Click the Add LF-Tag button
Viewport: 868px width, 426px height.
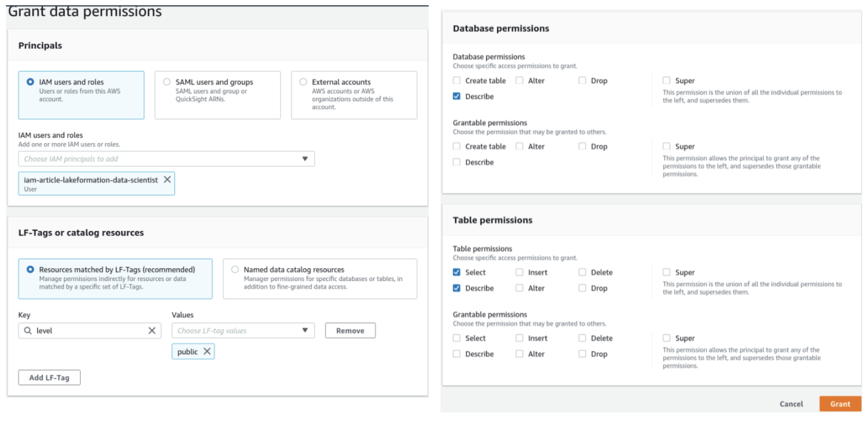[x=49, y=378]
